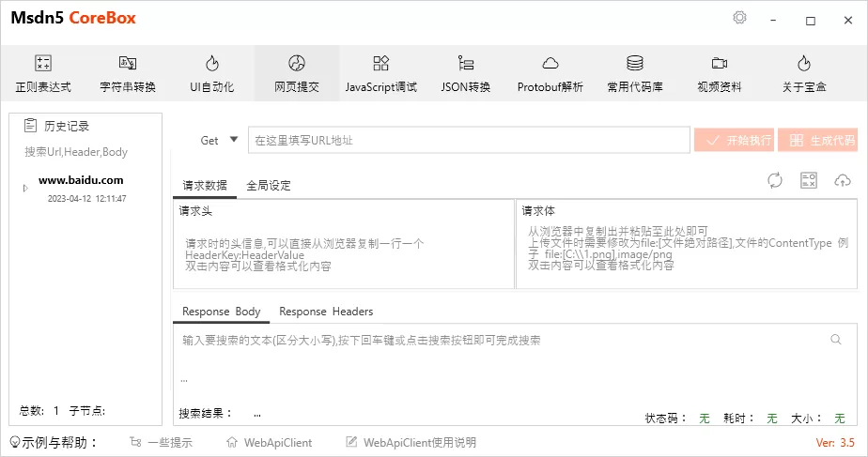Screen dimensions: 868x457
Task: Open the Protobuf解析 tool
Action: (x=550, y=73)
